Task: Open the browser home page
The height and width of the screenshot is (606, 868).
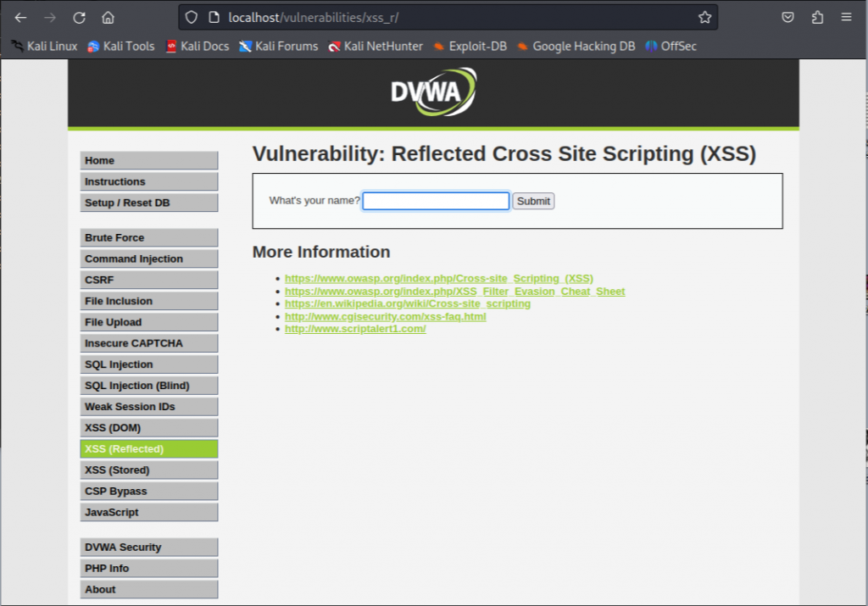Action: (108, 16)
